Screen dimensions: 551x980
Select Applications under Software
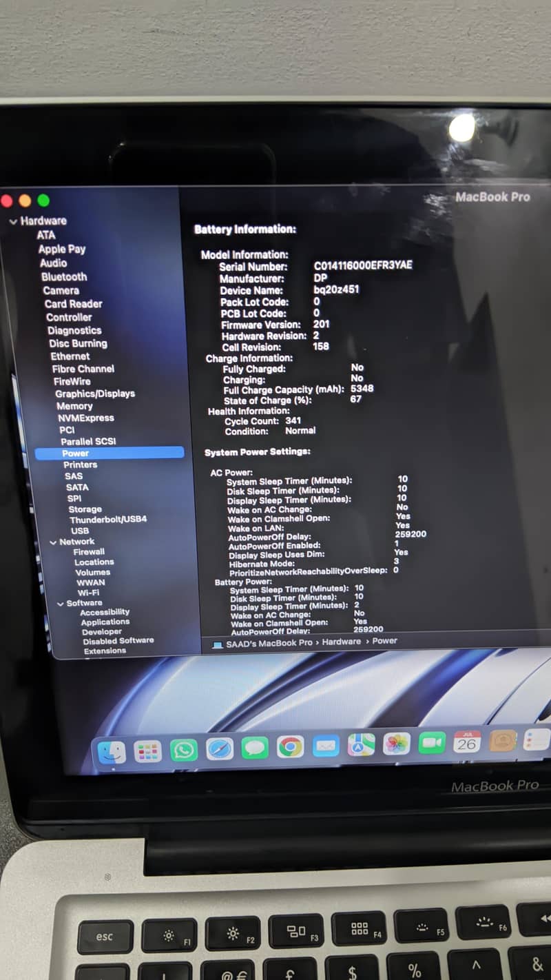tap(105, 622)
